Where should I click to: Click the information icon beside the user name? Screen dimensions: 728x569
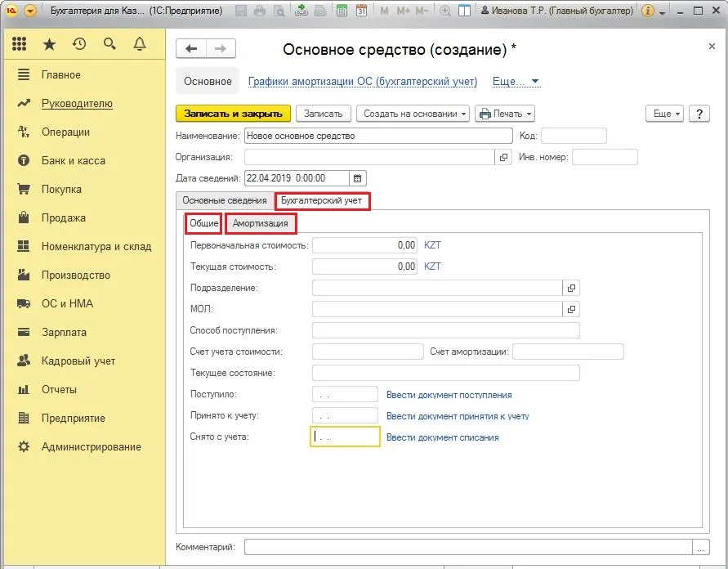pos(647,10)
